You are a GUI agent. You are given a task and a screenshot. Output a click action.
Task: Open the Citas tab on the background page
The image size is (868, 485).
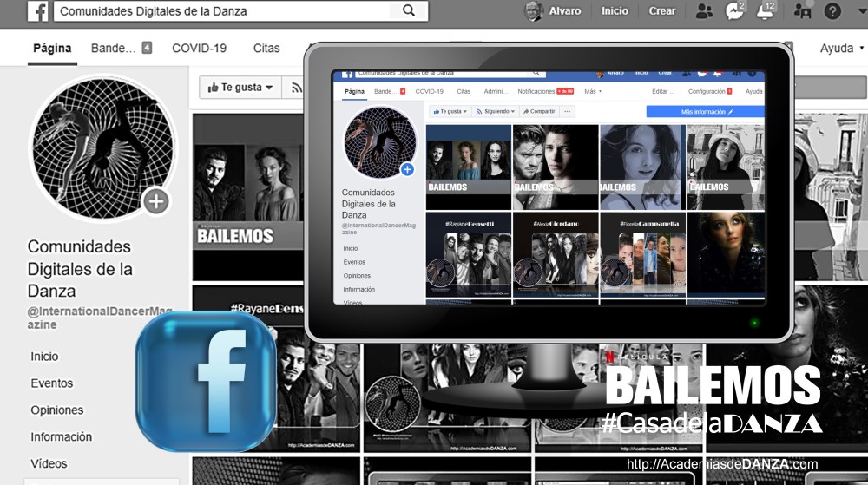[x=266, y=48]
